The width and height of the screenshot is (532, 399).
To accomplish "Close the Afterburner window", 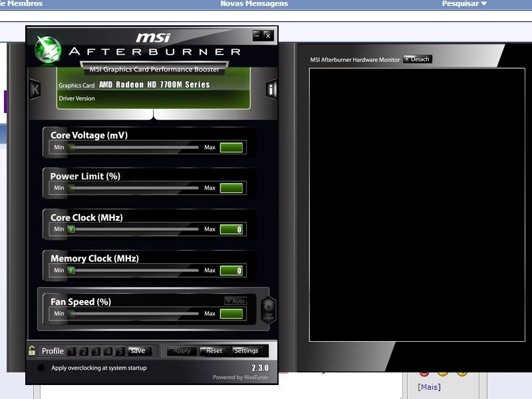I will 268,35.
